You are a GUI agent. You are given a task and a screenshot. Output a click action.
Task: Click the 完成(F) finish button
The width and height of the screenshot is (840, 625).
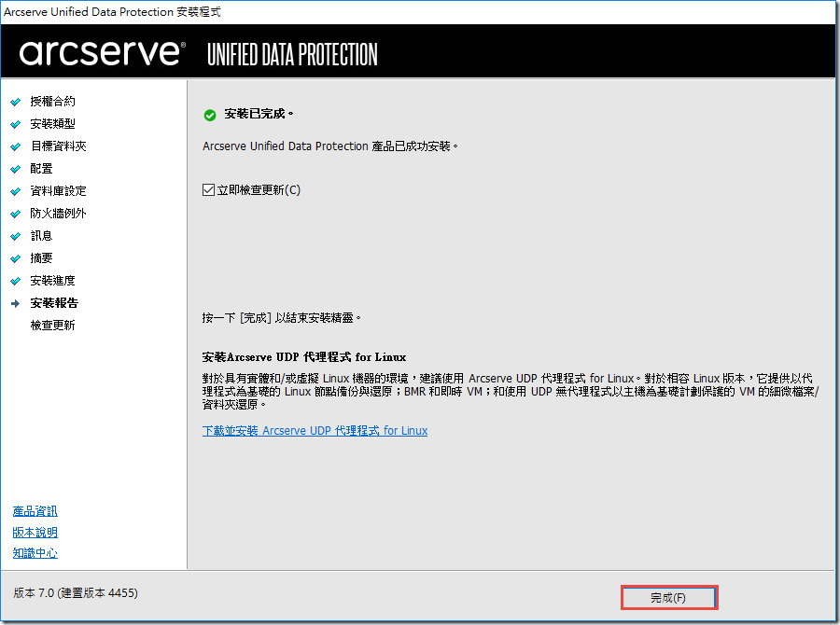point(668,598)
